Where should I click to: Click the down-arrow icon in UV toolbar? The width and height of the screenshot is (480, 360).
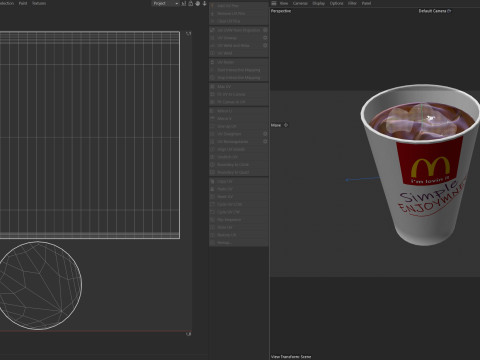(204, 3)
